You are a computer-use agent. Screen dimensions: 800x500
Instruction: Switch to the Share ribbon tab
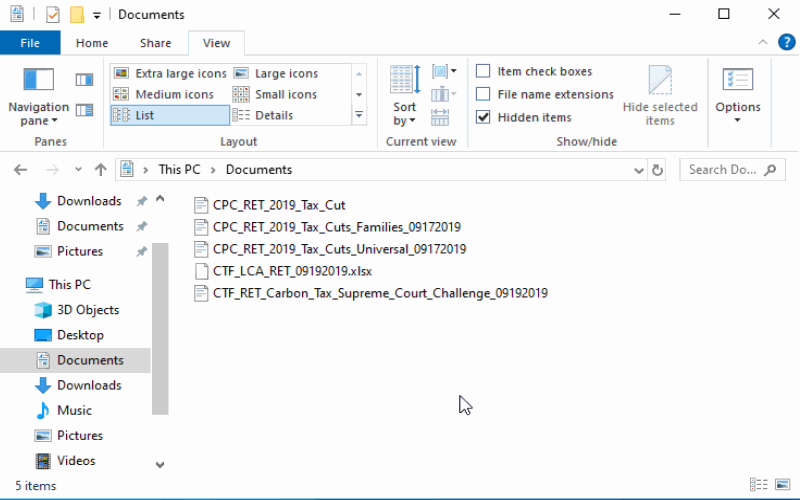[155, 43]
